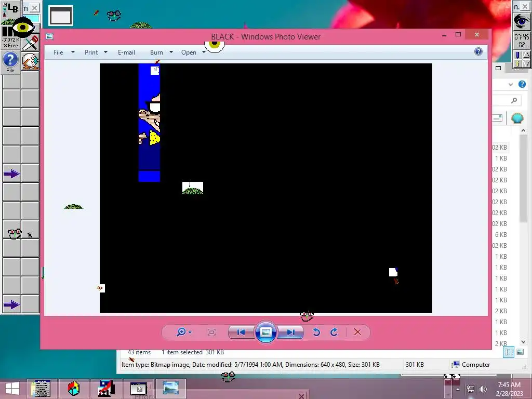Click the window icon on the desktop
This screenshot has height=399, width=532.
point(61,16)
